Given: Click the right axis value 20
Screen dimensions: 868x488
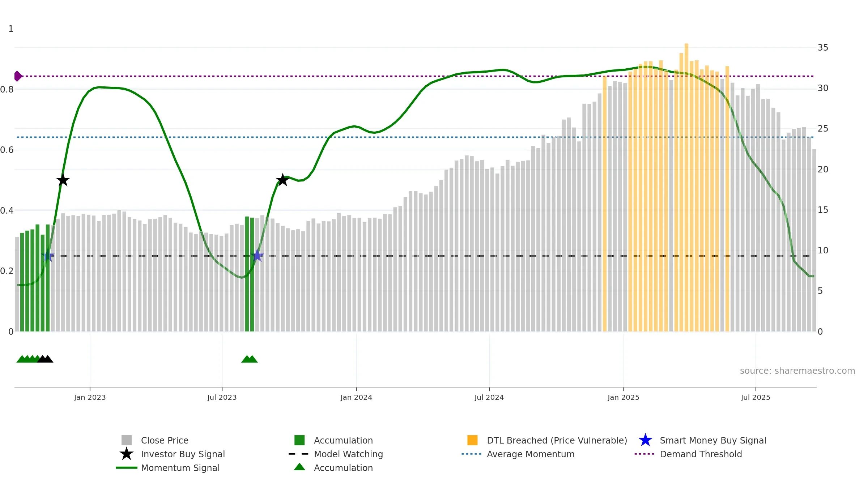Looking at the screenshot, I should [823, 170].
